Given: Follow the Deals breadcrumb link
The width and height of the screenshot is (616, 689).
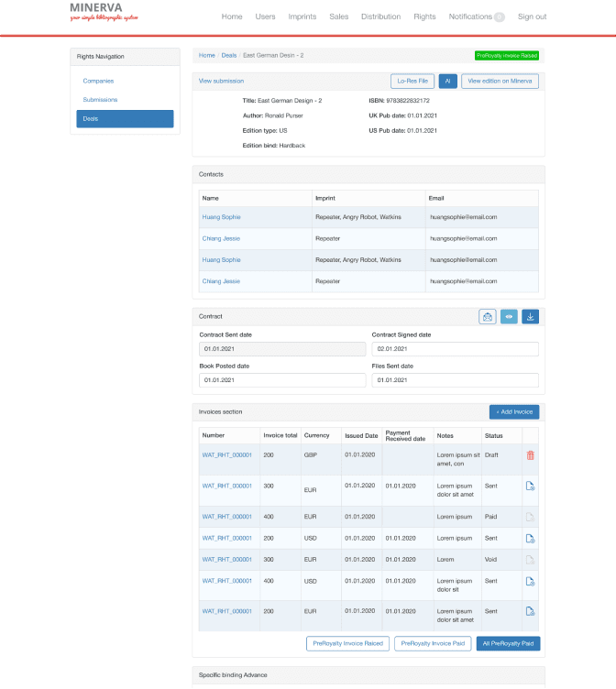Looking at the screenshot, I should 228,56.
